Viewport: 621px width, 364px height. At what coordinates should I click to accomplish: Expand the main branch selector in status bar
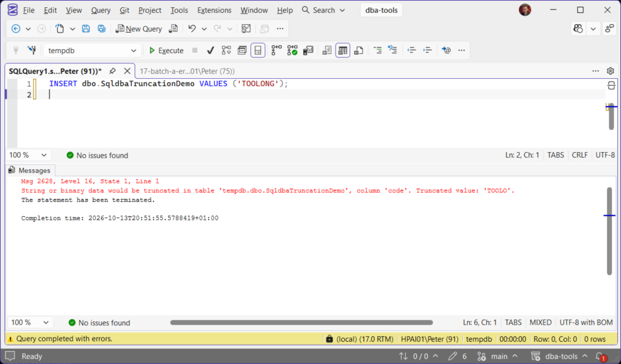(x=498, y=356)
